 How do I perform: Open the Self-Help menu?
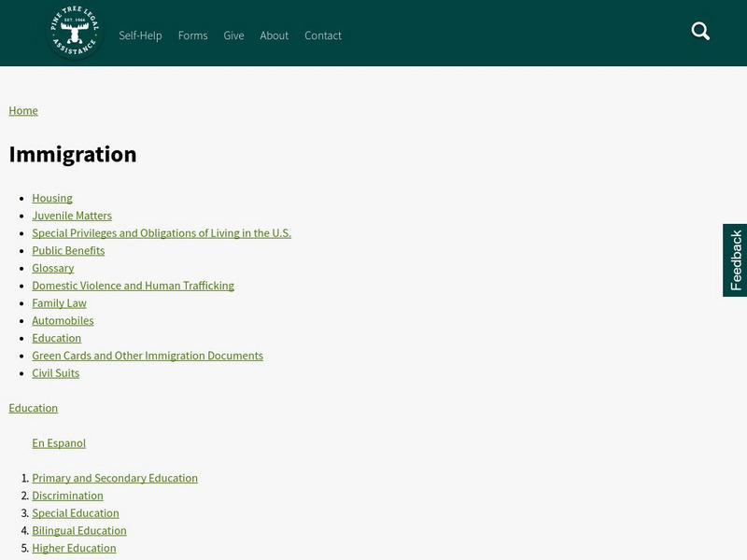141,35
